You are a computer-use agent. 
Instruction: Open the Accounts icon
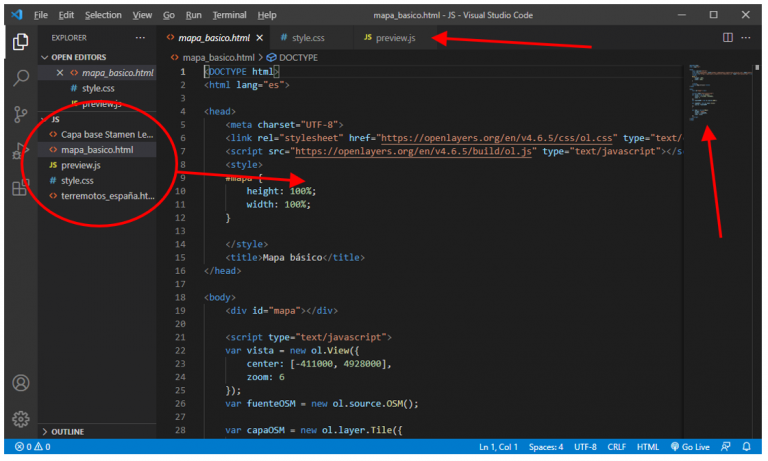20,384
